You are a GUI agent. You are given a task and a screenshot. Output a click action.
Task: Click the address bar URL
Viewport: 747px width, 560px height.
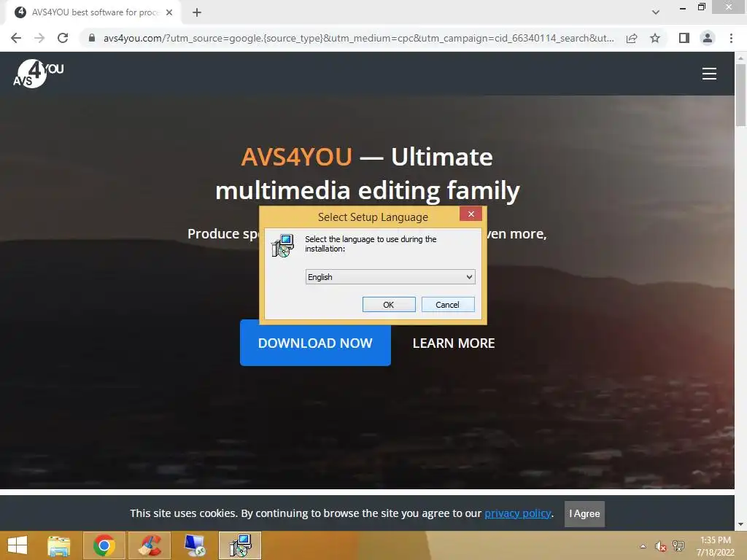click(x=358, y=38)
